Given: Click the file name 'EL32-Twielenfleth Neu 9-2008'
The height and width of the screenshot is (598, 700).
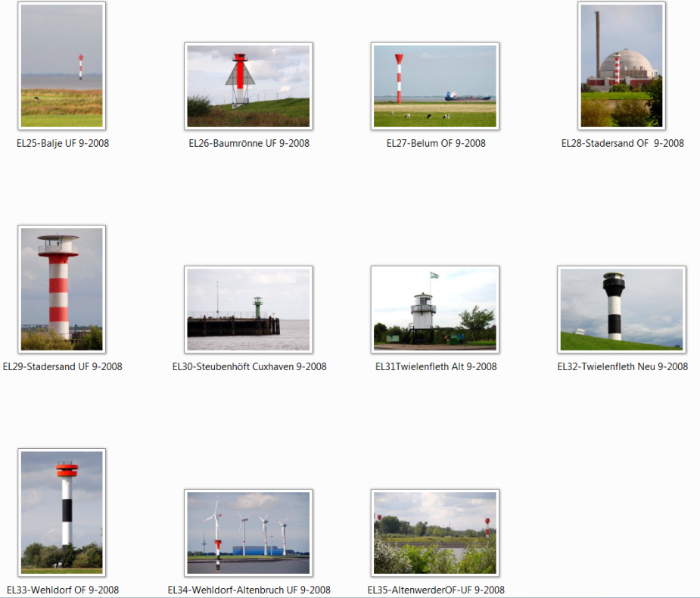Looking at the screenshot, I should tap(622, 366).
